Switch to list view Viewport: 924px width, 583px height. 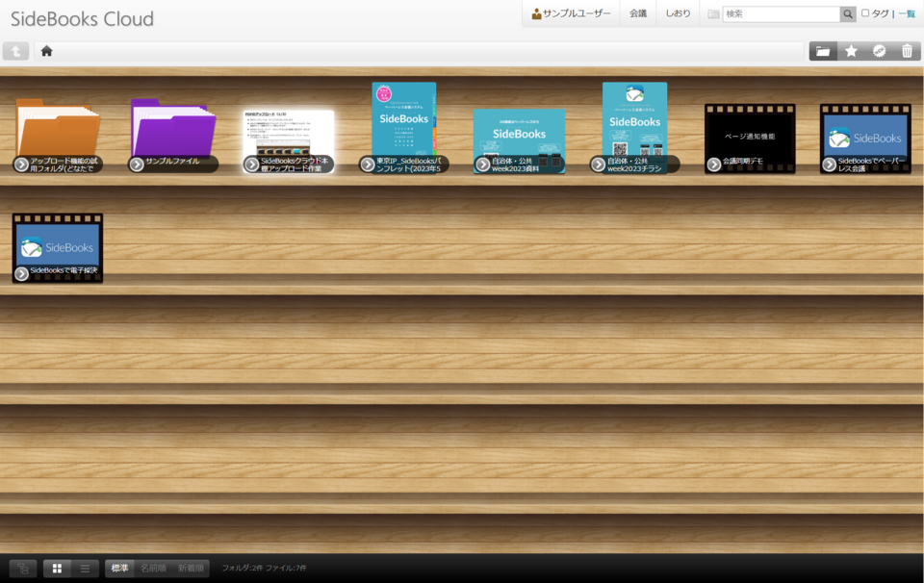[x=85, y=569]
